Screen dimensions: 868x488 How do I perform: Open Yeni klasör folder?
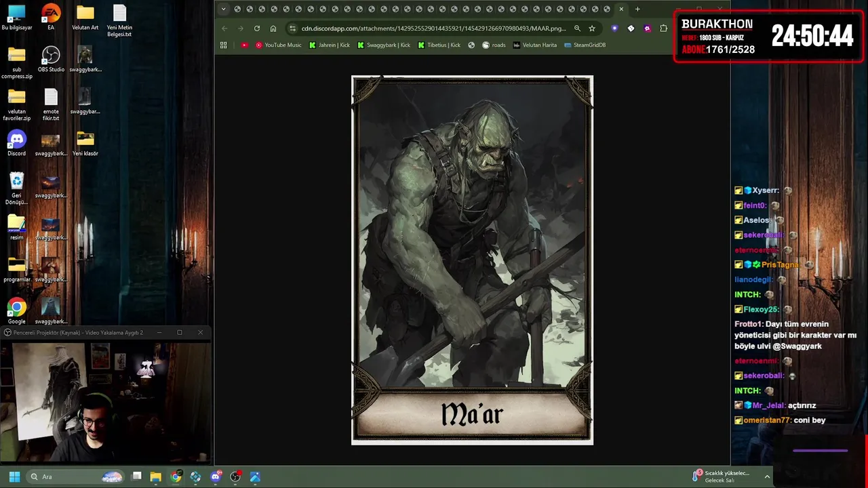(85, 144)
